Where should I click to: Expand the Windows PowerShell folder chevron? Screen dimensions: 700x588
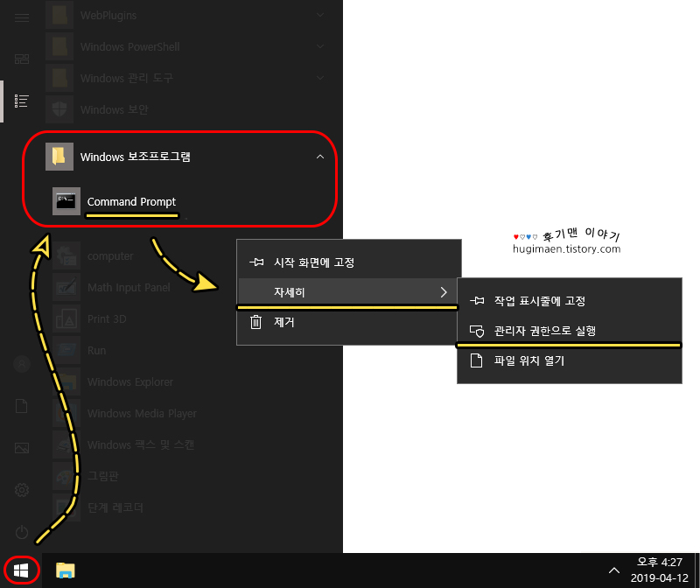pyautogui.click(x=320, y=46)
